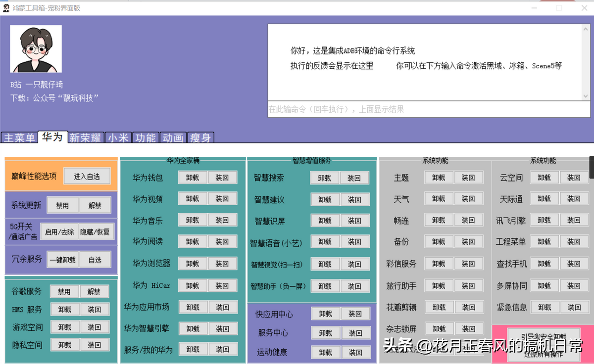Click the 鸿蒙工具箱 title bar icon

click(x=6, y=8)
